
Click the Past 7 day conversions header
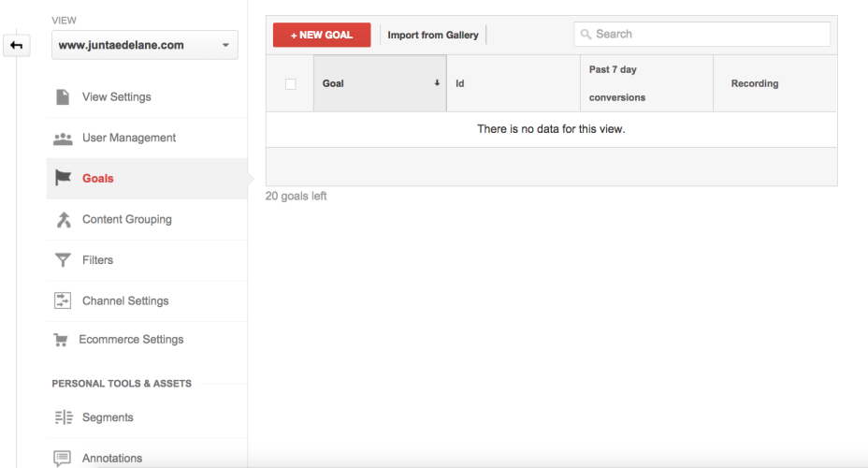(x=646, y=83)
